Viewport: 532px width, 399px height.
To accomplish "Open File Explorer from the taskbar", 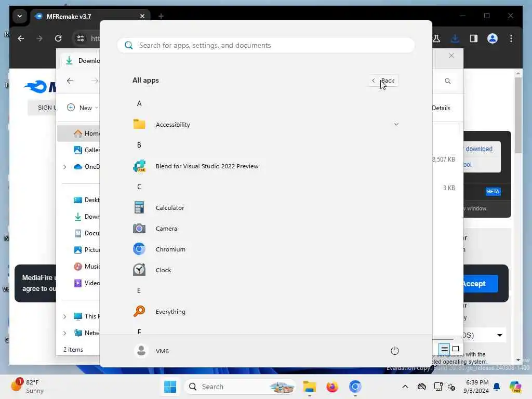I will (310, 387).
